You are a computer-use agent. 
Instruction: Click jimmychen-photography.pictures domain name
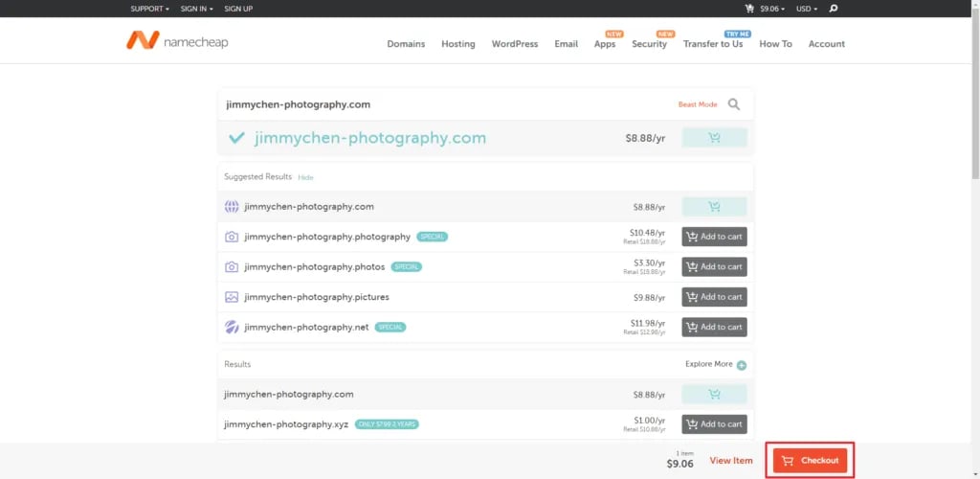coord(317,297)
